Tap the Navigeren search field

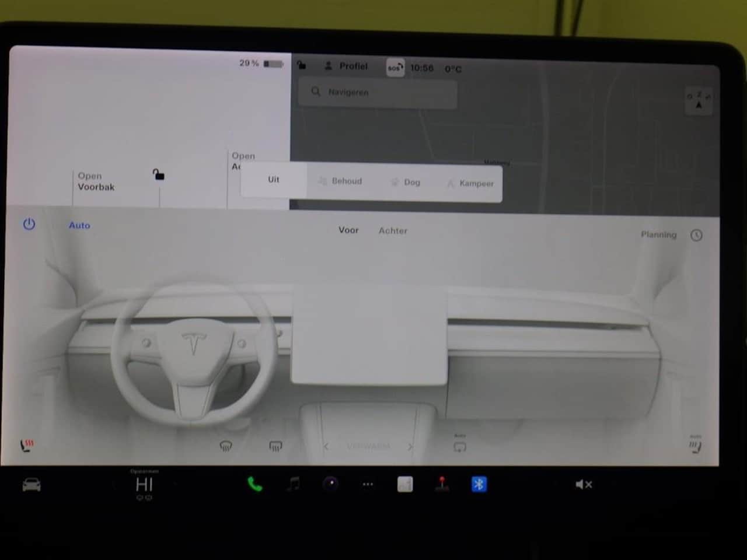click(377, 92)
